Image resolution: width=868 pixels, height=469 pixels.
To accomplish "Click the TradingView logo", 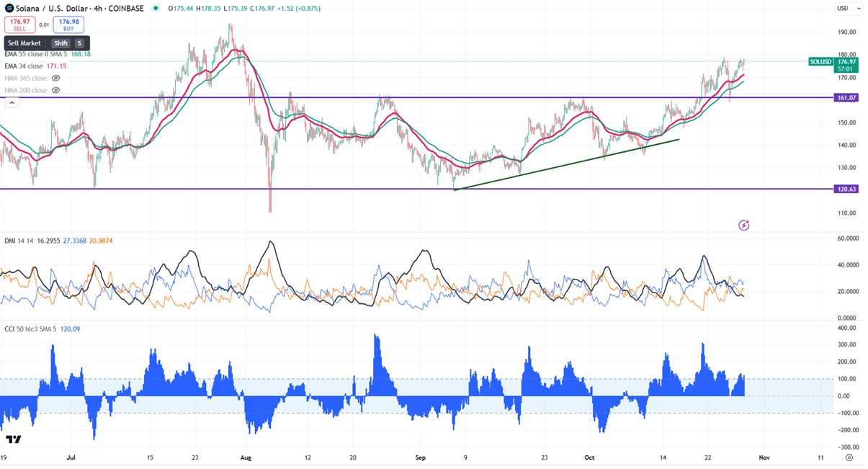I will point(13,439).
